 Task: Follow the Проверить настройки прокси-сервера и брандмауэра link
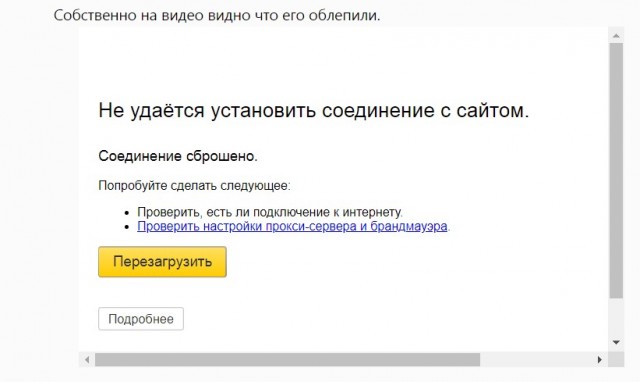(292, 226)
